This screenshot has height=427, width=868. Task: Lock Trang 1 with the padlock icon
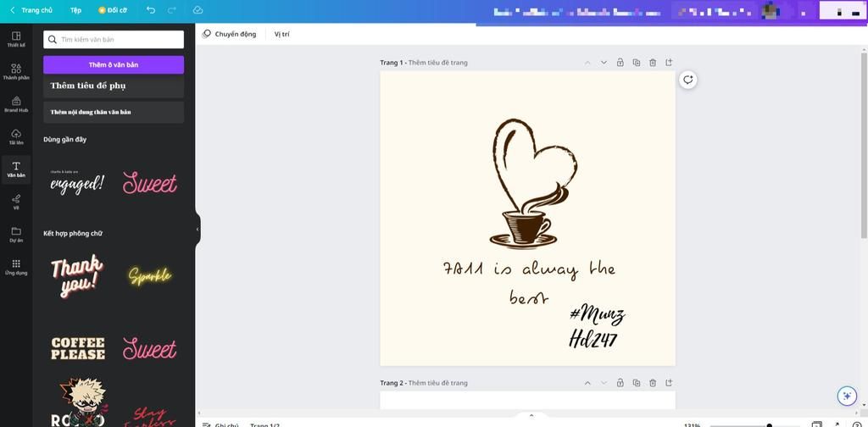(620, 63)
